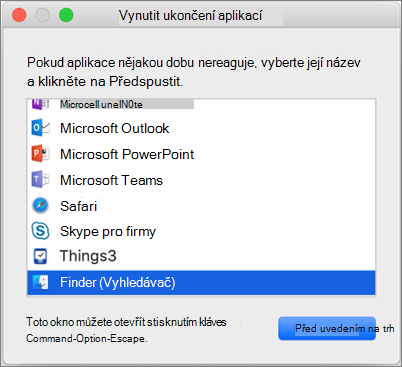Close the Vynutit ukončení aplikací window
Image resolution: width=402 pixels, height=367 pixels.
[x=19, y=15]
